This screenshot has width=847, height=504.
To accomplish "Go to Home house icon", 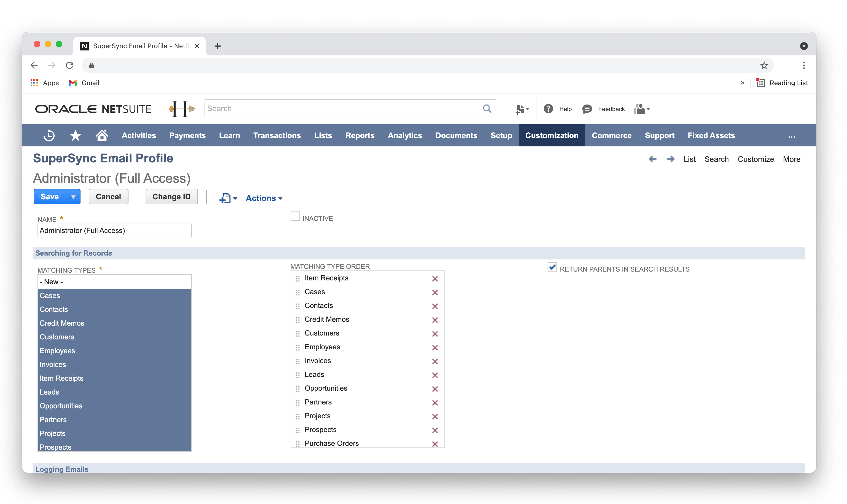I will [x=101, y=135].
